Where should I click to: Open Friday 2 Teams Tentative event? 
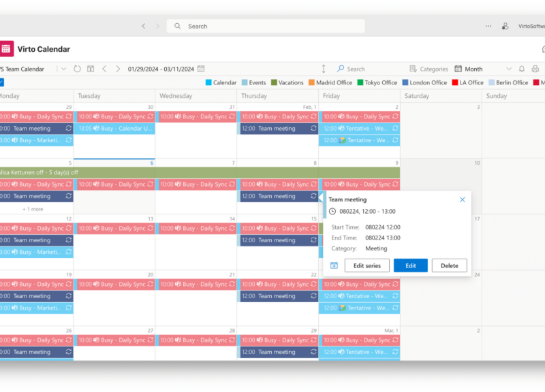[359, 129]
